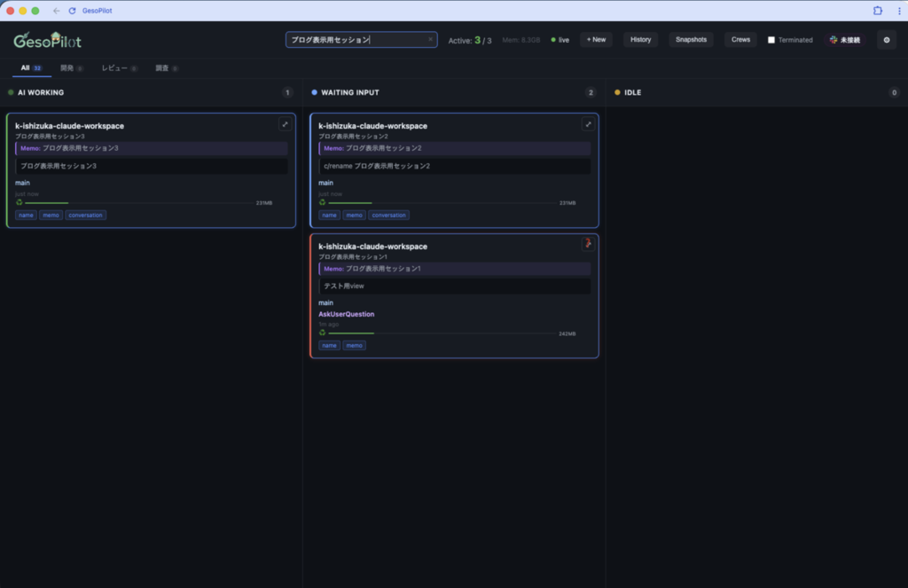Open settings via the gear icon
This screenshot has width=908, height=588.
coord(887,40)
